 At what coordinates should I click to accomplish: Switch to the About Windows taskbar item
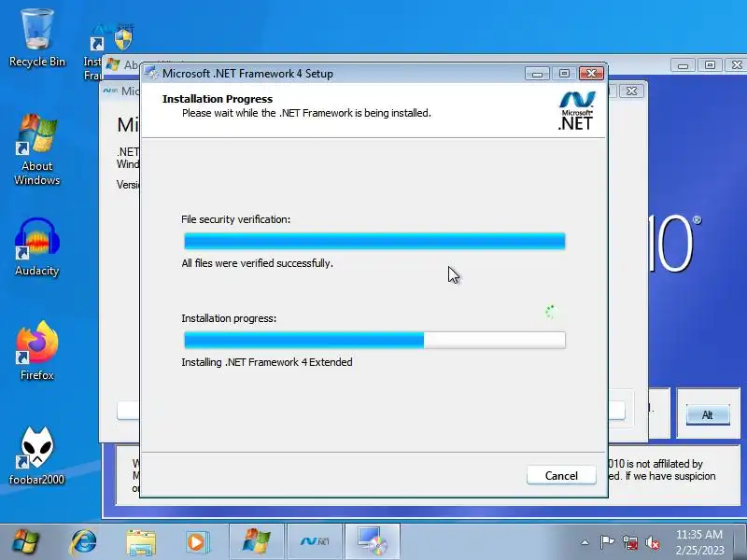257,541
